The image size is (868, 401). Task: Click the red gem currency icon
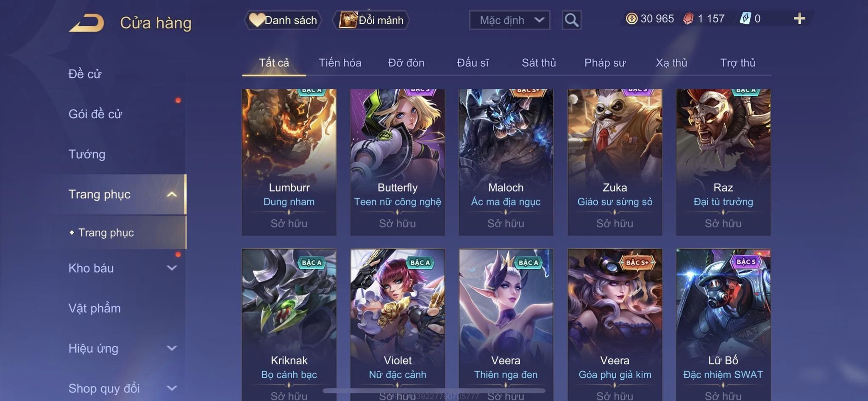[688, 19]
